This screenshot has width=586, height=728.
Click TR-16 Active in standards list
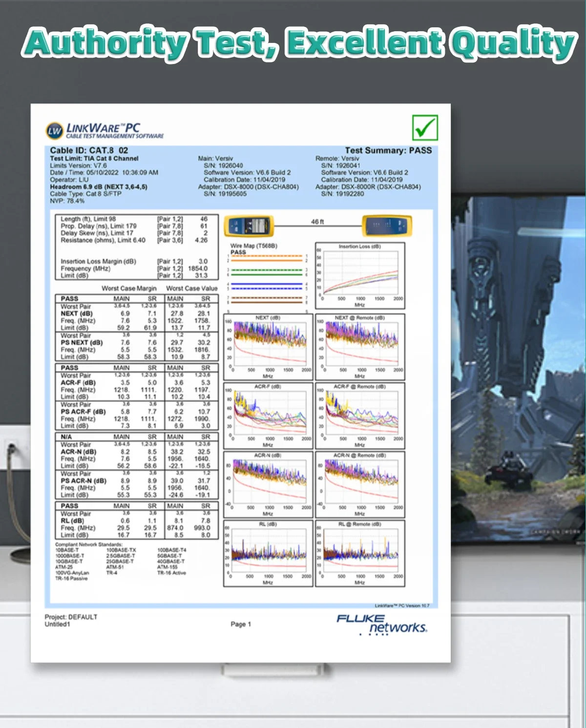coord(171,573)
